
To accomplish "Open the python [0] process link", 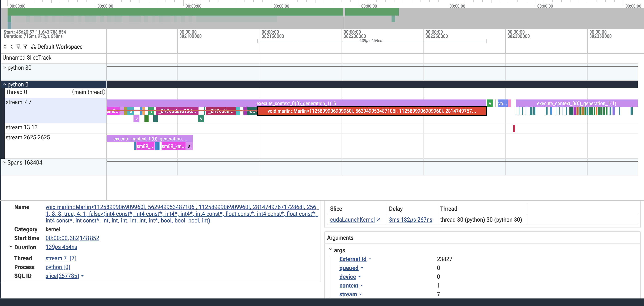I will [x=58, y=267].
